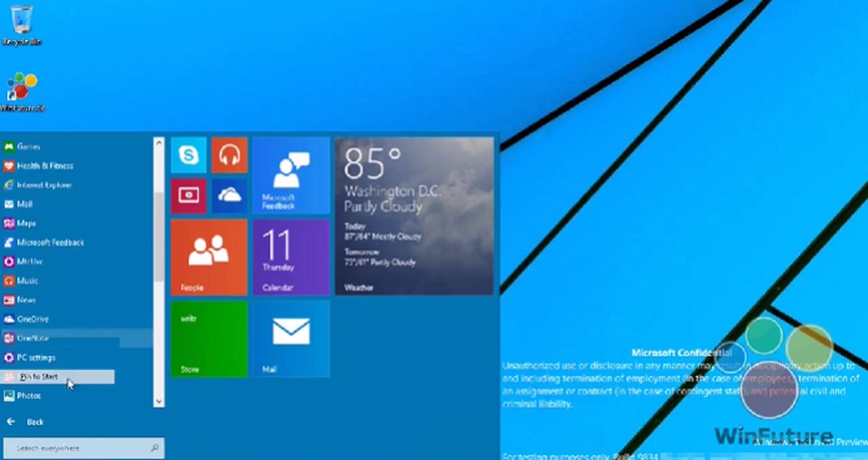868x460 pixels.
Task: Open the Skype tile
Action: (x=188, y=155)
